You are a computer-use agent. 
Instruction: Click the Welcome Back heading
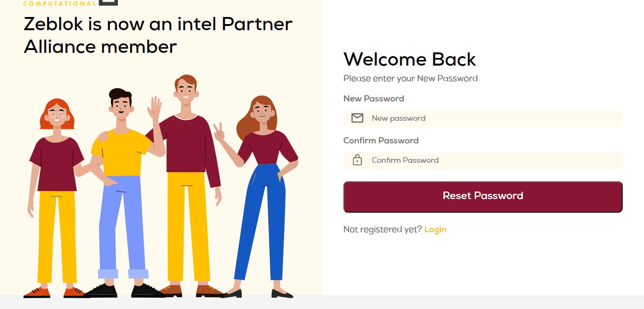pos(410,59)
